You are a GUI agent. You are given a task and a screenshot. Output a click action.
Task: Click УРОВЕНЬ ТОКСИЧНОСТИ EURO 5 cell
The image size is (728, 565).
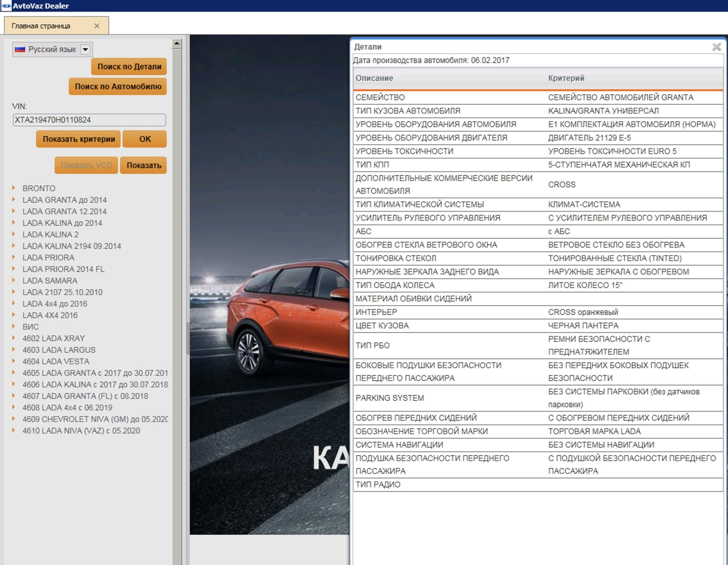[612, 151]
